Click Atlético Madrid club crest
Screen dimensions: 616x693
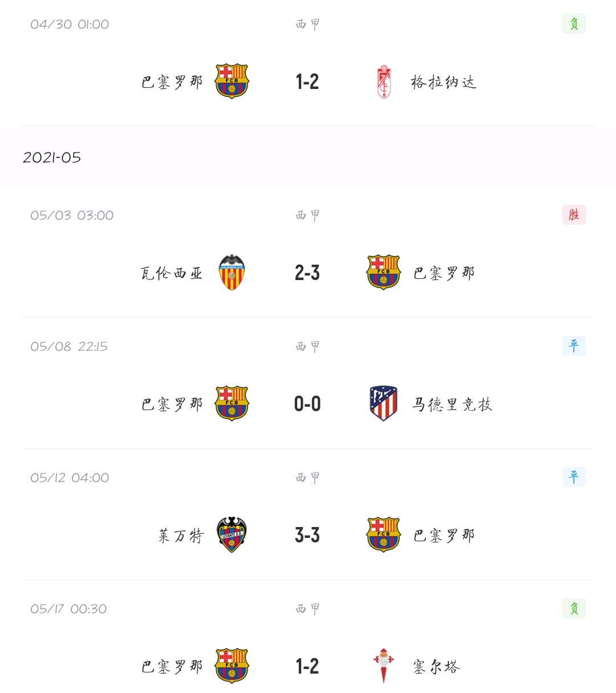point(383,404)
